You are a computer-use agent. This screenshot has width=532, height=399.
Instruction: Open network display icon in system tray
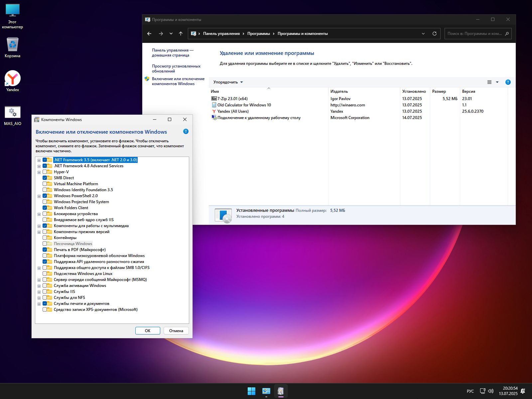pyautogui.click(x=482, y=391)
